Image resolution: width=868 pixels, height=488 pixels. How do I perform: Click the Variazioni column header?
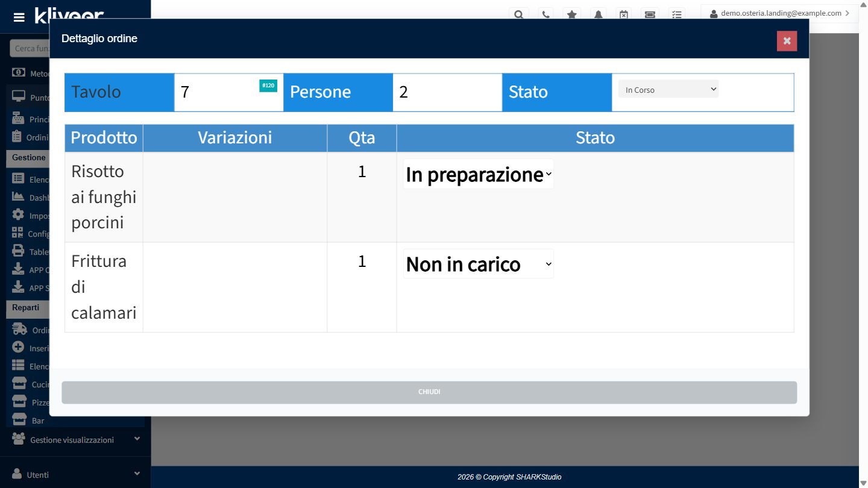(235, 138)
